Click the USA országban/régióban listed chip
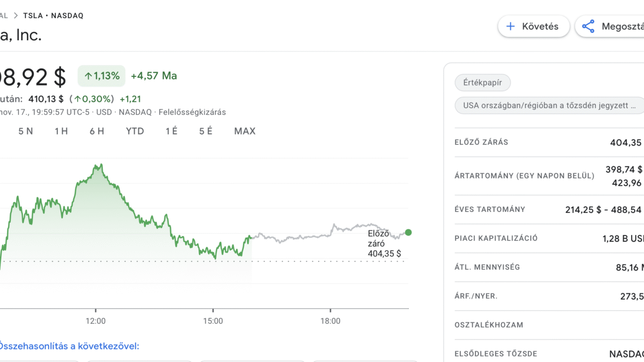644x362 pixels. 549,105
